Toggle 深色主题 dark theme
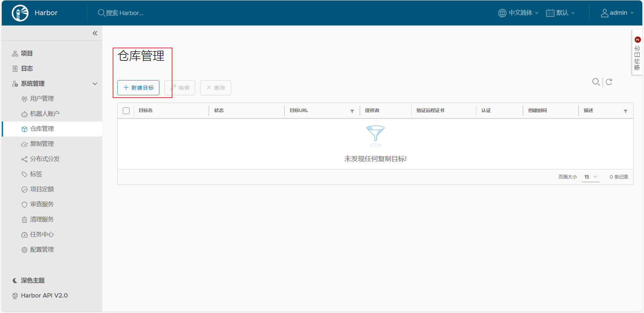Viewport: 644px width, 313px height. (x=29, y=280)
